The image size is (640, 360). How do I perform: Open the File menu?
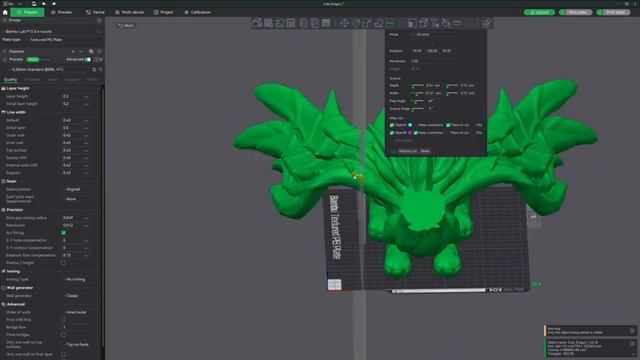coord(8,4)
